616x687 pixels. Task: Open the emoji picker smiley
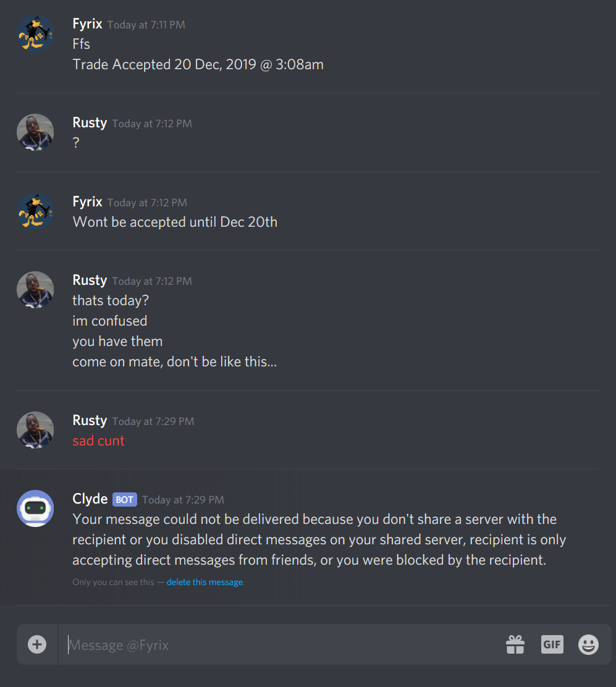pyautogui.click(x=588, y=644)
